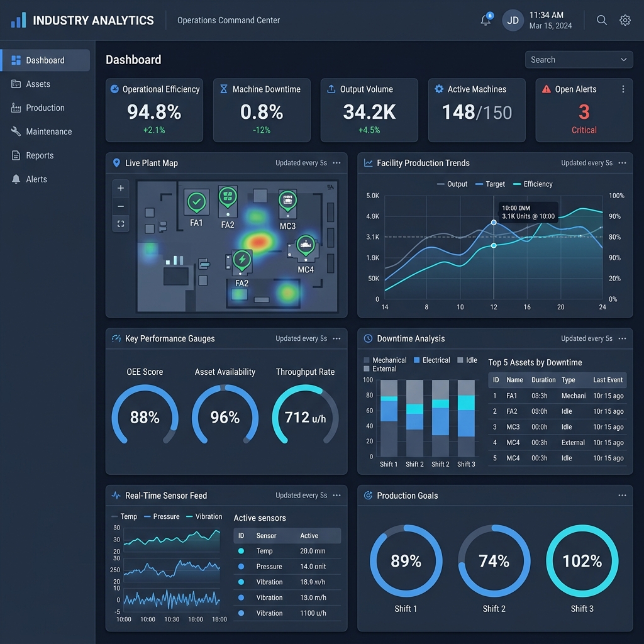Click the Shift 1 stacked downtime bar
This screenshot has height=644, width=644.
[x=389, y=418]
